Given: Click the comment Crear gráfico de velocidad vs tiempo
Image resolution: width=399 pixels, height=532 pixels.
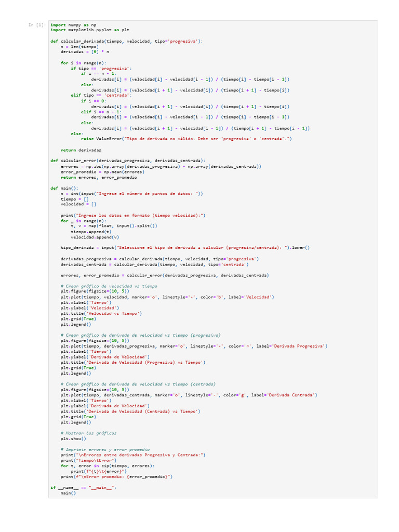Looking at the screenshot, I should point(109,286).
